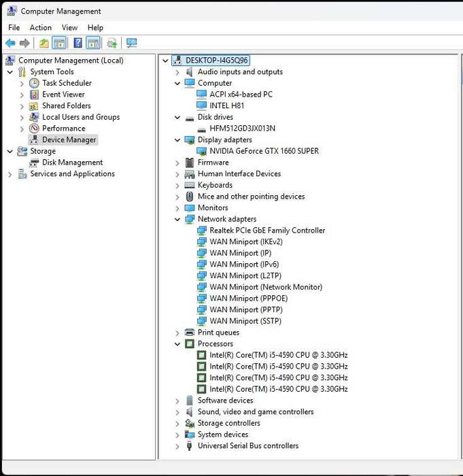This screenshot has height=476, width=463.
Task: Click the Scan for hardware changes monitor icon
Action: pos(132,43)
